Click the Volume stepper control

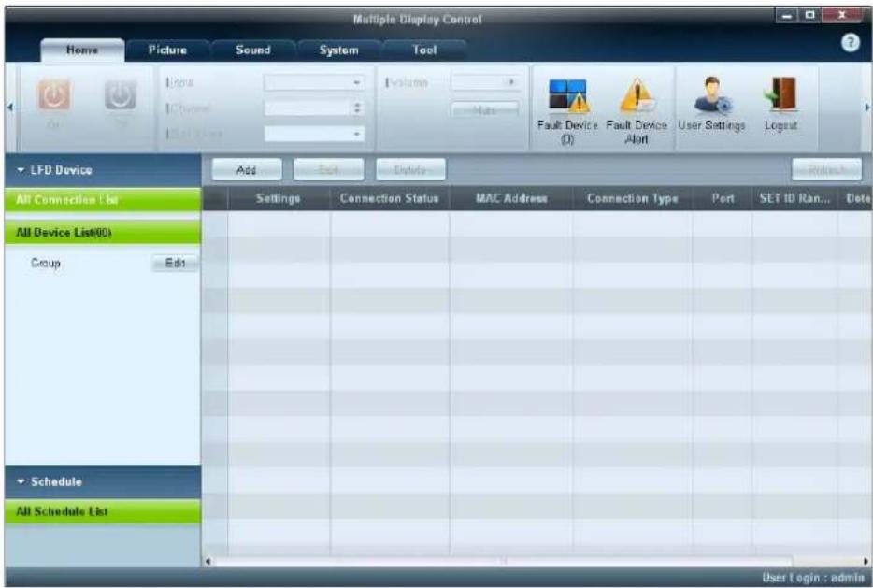coord(511,82)
